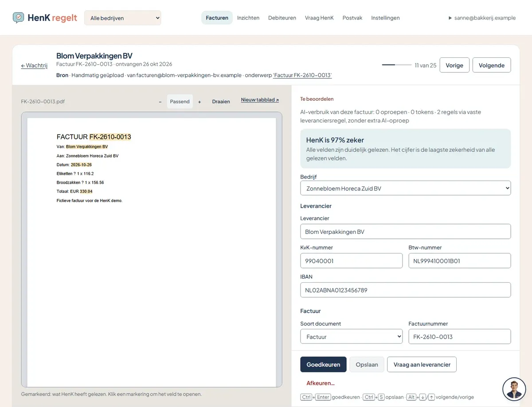Open the sanne@bakkerij.example account menu
532x407 pixels.
coord(482,18)
